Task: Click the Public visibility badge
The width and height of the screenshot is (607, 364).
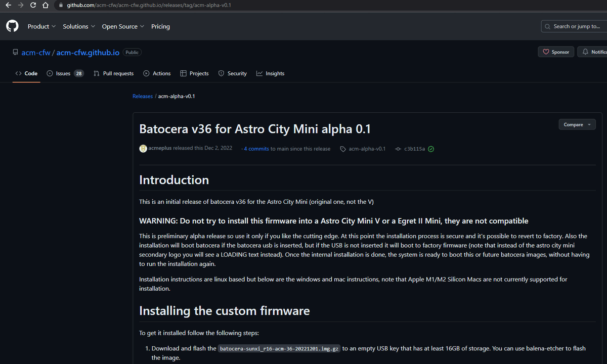Action: (132, 52)
